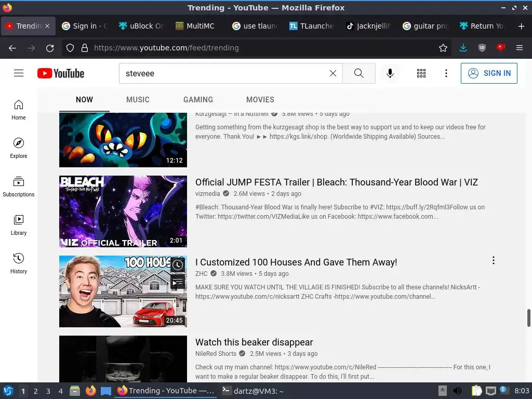Screen dimensions: 532x399
Task: Open a new browser tab with plus
Action: pos(522,26)
